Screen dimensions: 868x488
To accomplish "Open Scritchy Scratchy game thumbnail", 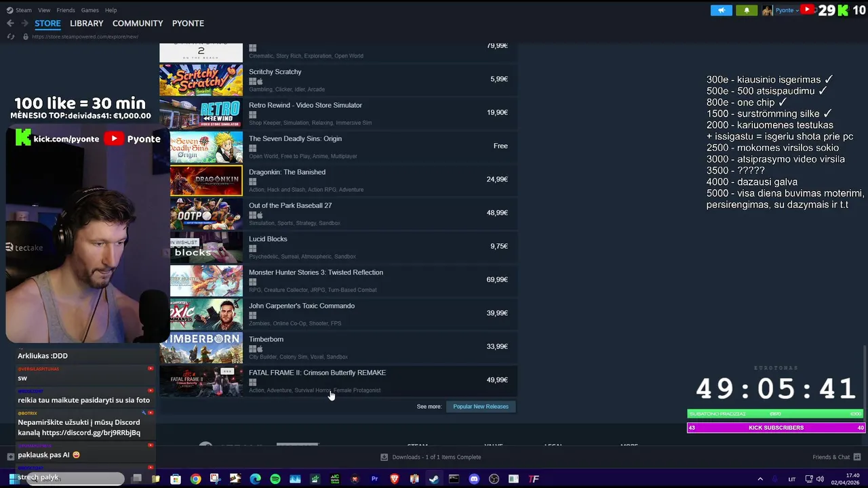I will [x=201, y=80].
